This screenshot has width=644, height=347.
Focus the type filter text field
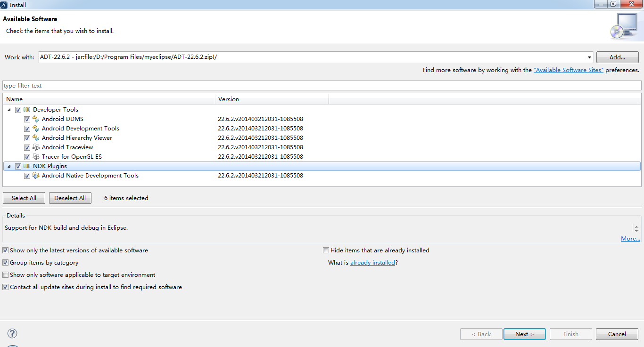322,86
